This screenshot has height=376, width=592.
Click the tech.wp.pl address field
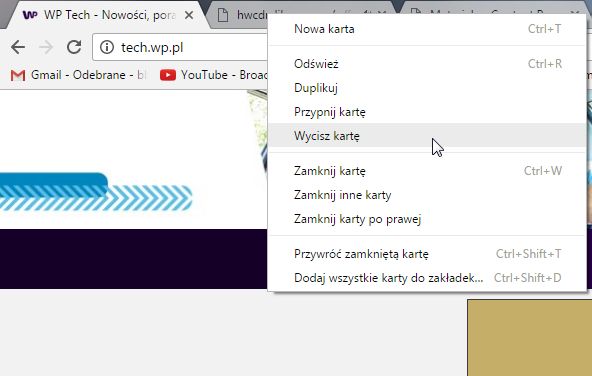[180, 47]
